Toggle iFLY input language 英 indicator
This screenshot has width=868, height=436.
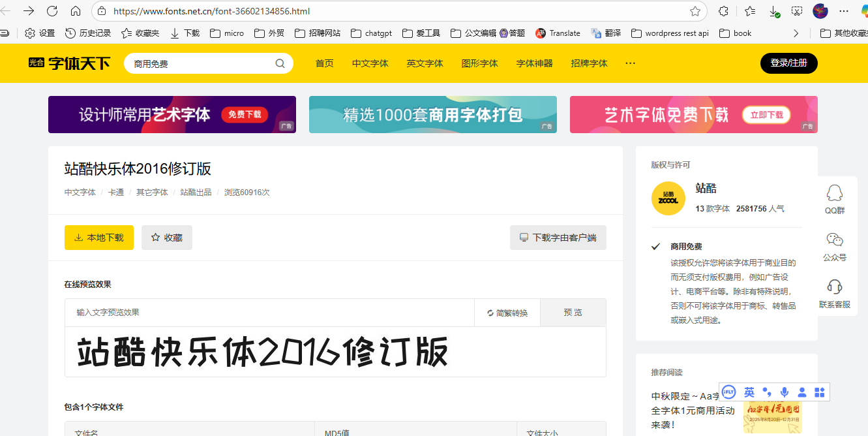749,392
